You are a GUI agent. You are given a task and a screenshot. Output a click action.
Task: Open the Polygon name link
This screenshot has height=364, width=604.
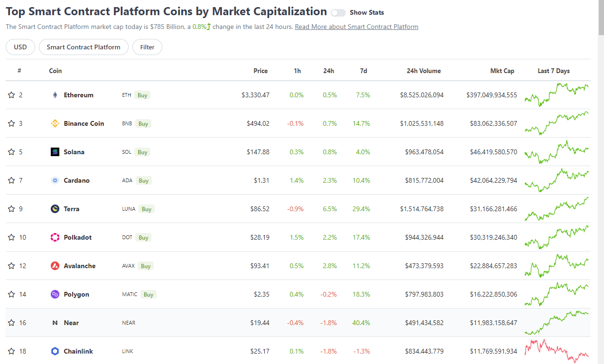point(76,294)
